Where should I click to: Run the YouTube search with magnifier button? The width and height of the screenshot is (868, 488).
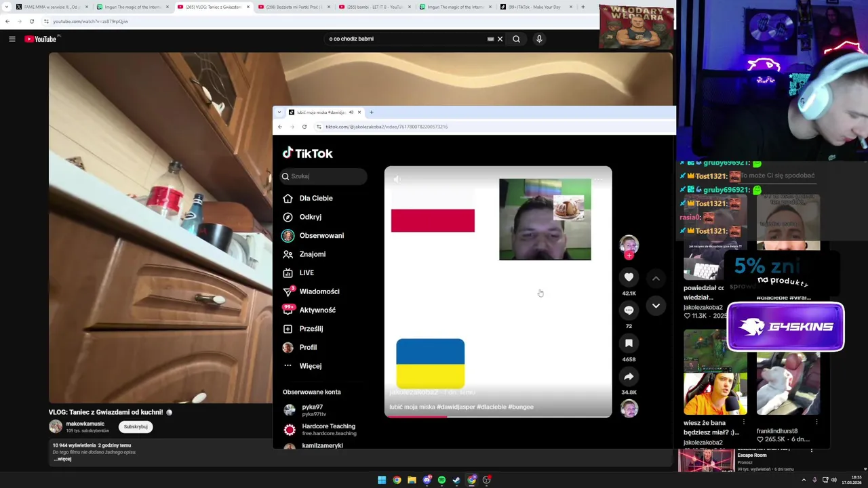click(x=516, y=39)
